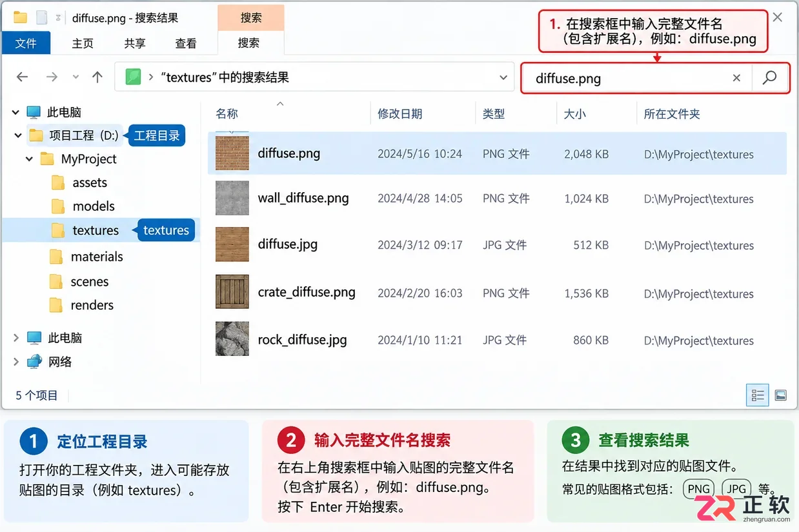This screenshot has height=532, width=799.
Task: Expand the bottom 此电脑 tree node
Action: 15,337
